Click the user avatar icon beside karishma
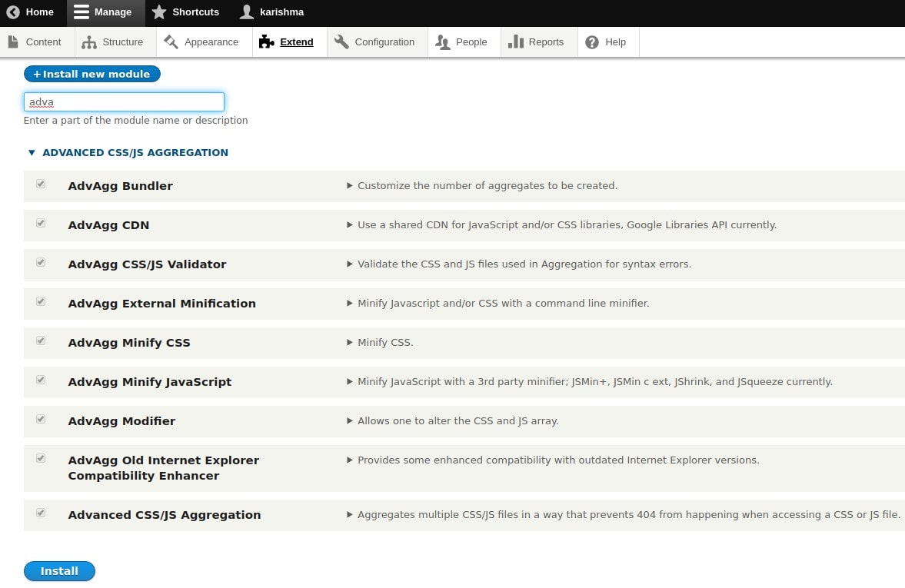 (x=247, y=12)
